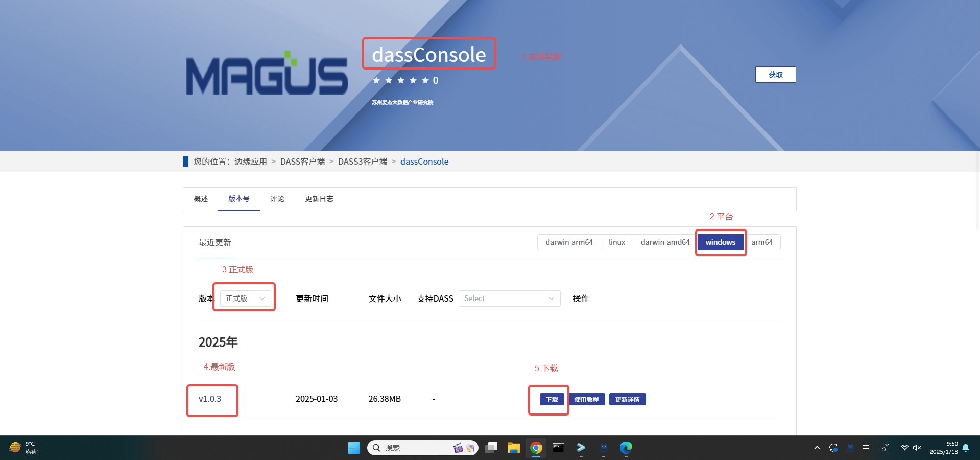Go to 边缘应用 in breadcrumb
Viewport: 980px width, 460px height.
tap(251, 162)
